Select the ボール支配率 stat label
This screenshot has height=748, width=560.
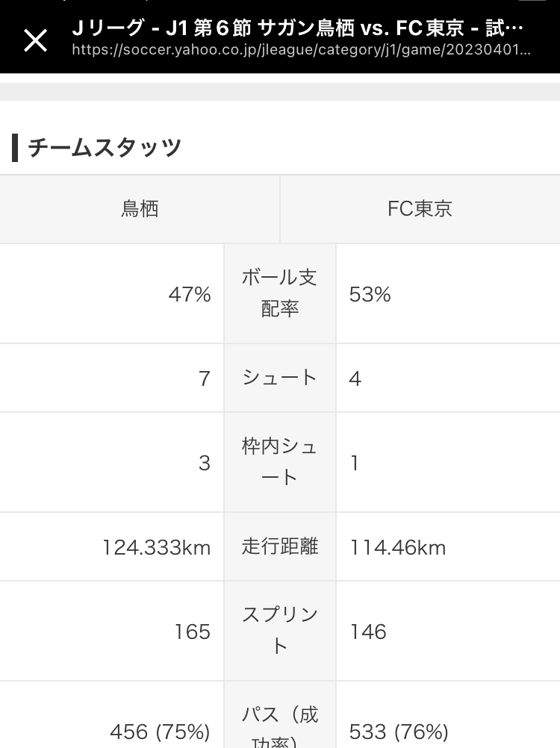click(279, 293)
